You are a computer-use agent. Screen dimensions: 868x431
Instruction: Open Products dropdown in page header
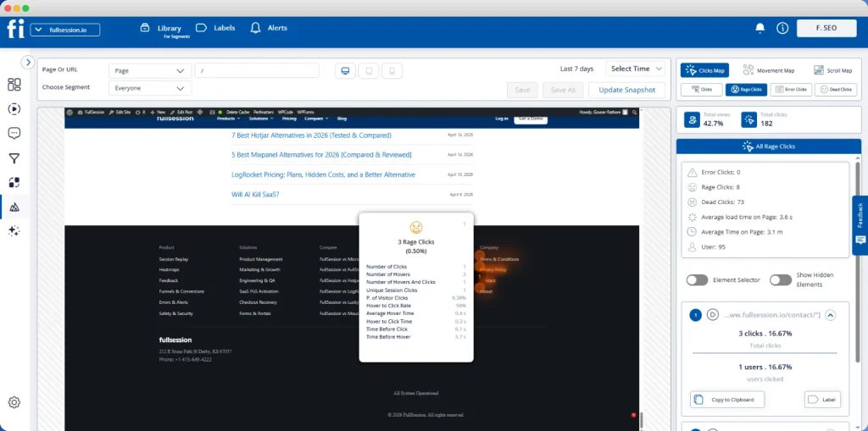(x=229, y=119)
